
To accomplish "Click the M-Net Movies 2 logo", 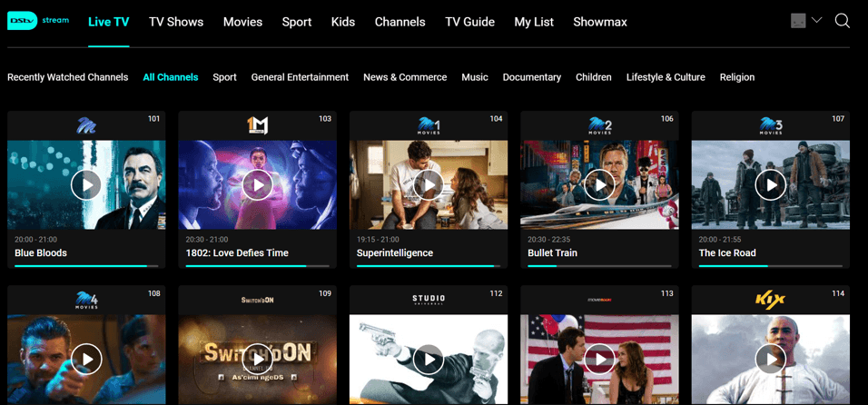I will 599,125.
